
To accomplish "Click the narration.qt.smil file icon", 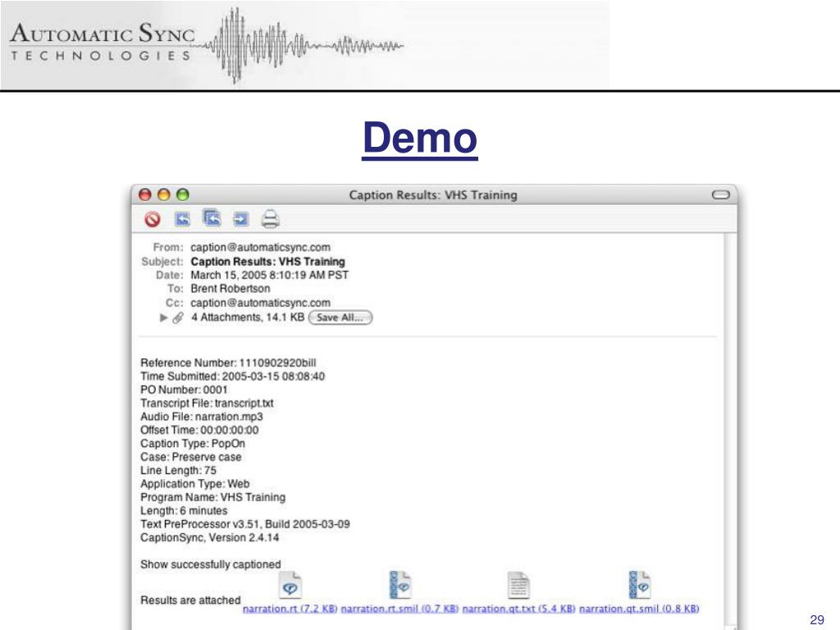I will coord(640,585).
